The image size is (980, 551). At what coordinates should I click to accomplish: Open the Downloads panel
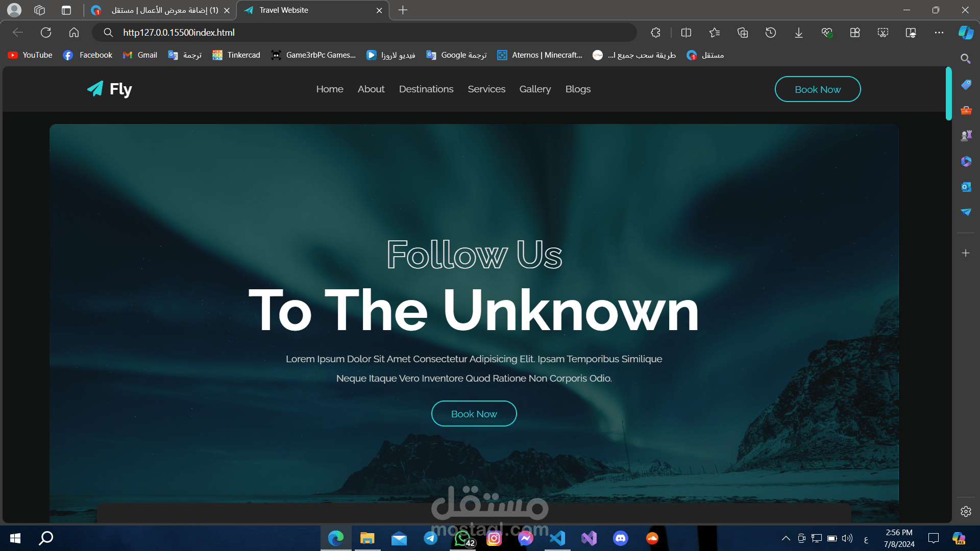pyautogui.click(x=799, y=33)
